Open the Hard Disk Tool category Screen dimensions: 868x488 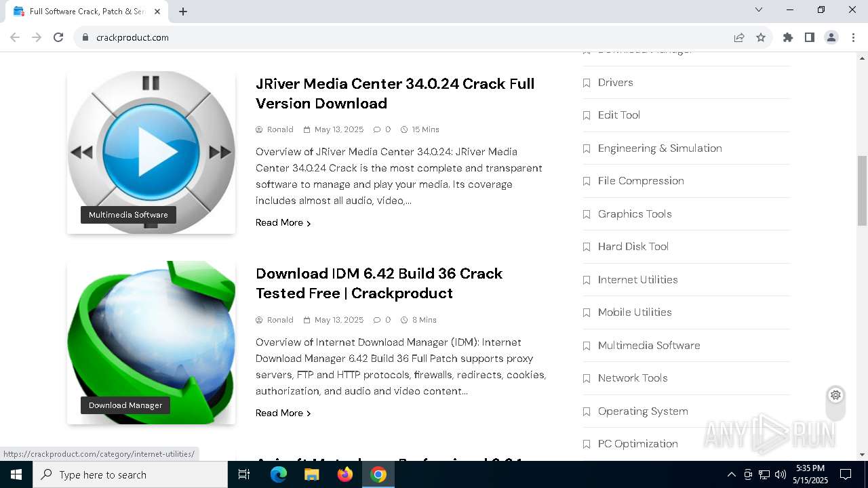tap(633, 247)
